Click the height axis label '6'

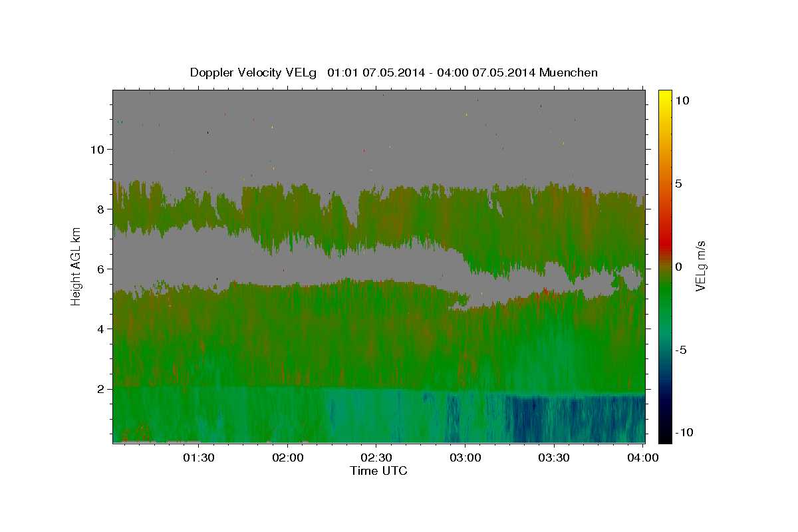(x=101, y=269)
